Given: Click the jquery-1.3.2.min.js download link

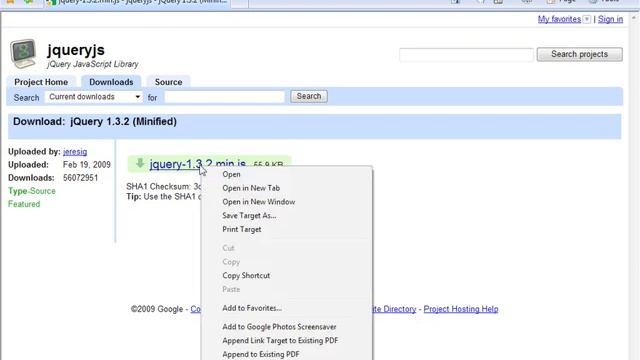Looking at the screenshot, I should point(198,164).
